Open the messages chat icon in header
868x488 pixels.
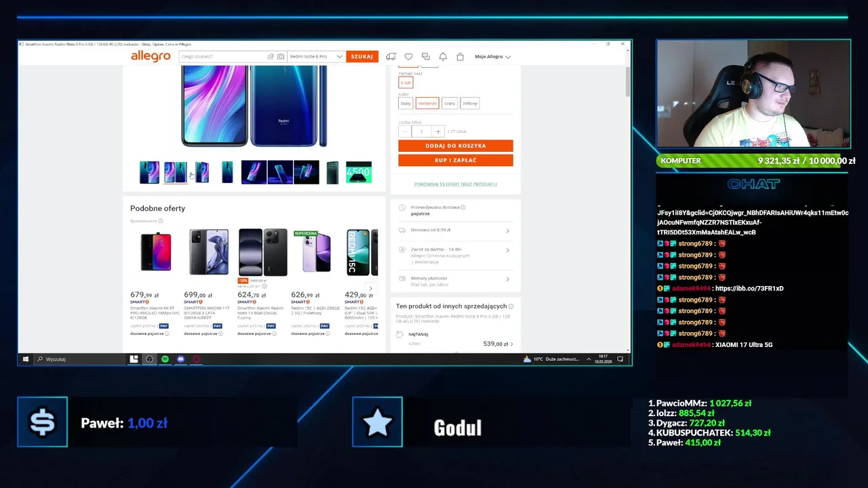pyautogui.click(x=426, y=57)
